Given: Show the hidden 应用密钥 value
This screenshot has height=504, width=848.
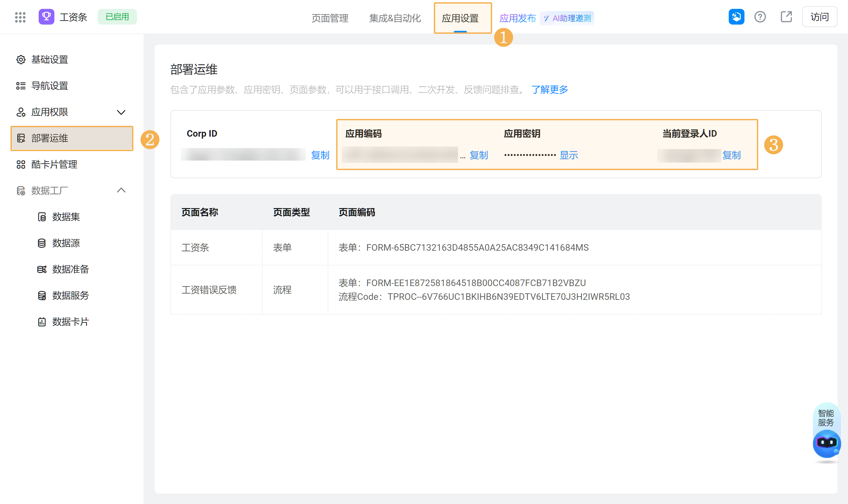Looking at the screenshot, I should [569, 155].
